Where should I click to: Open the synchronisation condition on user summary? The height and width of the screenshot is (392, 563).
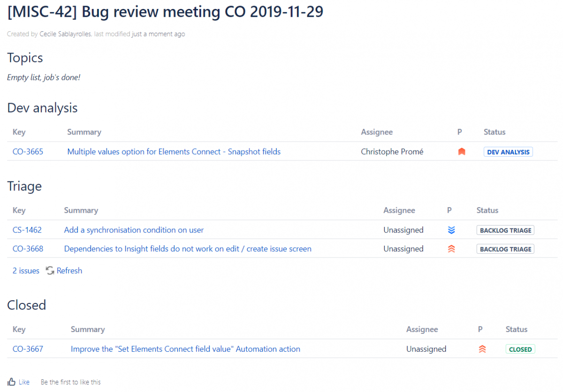coord(134,230)
